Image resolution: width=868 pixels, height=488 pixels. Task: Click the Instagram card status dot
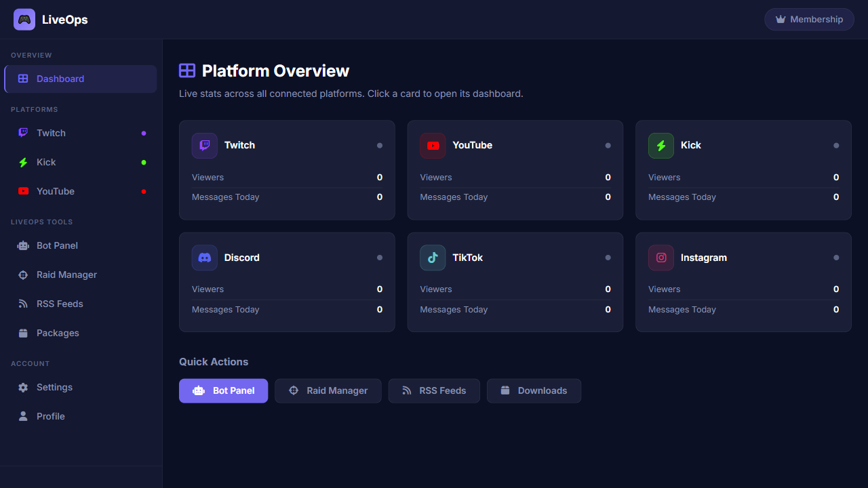click(836, 258)
